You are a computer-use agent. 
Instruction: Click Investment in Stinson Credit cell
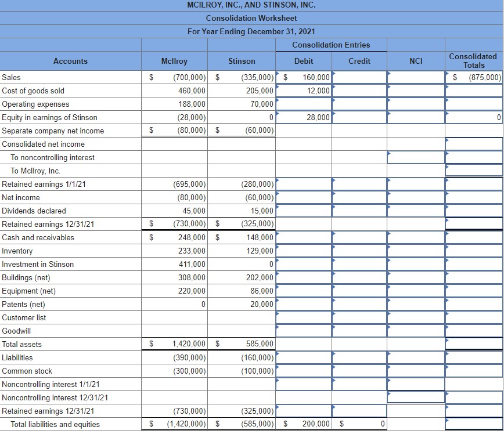359,264
